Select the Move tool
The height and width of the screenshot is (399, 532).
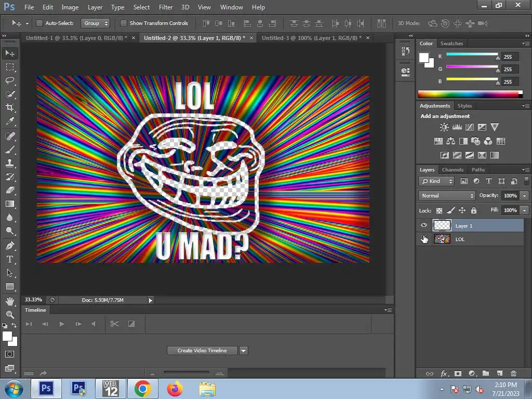point(10,54)
